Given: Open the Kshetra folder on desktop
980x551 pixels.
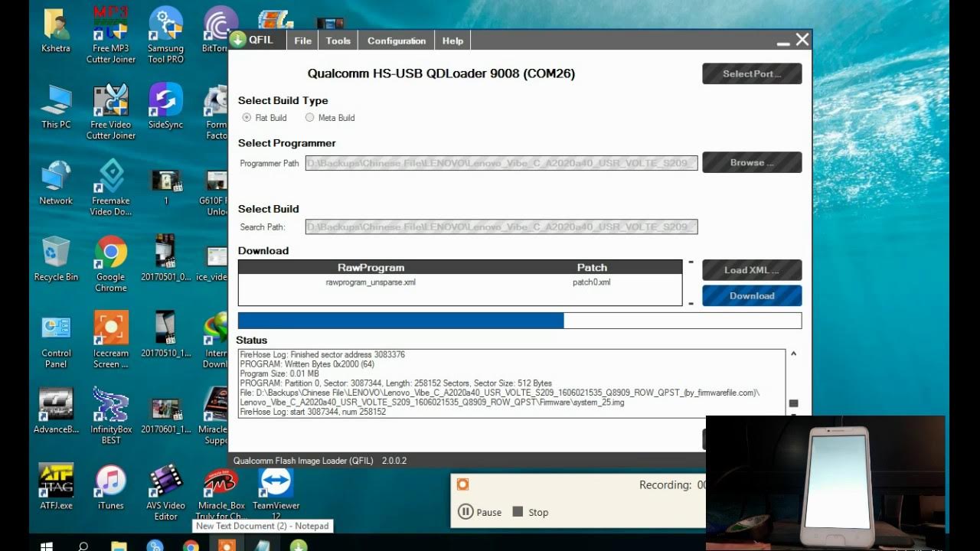Looking at the screenshot, I should click(x=56, y=31).
